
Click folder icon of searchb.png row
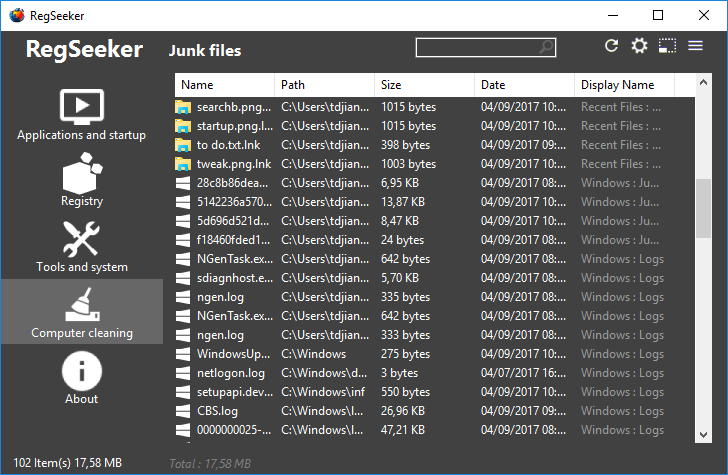(x=183, y=107)
